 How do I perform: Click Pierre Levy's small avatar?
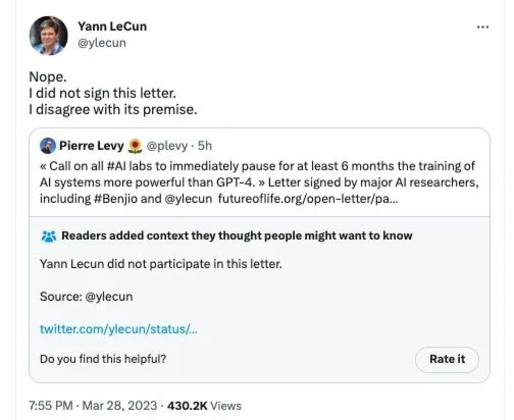[48, 146]
